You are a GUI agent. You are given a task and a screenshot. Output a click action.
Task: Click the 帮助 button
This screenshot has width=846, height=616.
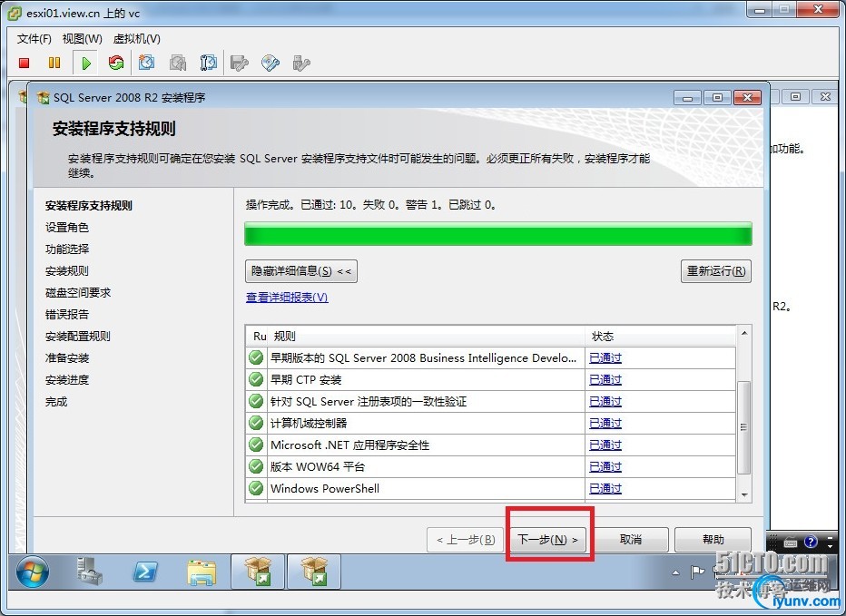(x=713, y=540)
